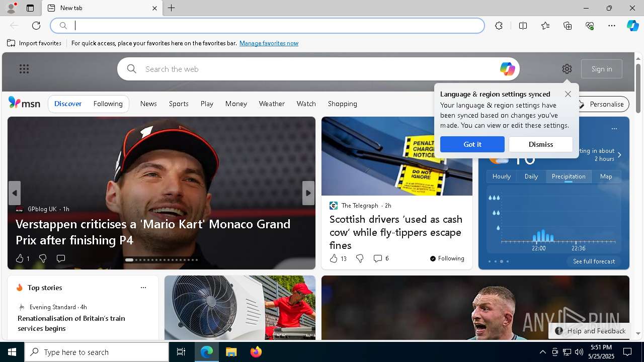The height and width of the screenshot is (362, 644).
Task: Open the Money section
Action: point(236,104)
